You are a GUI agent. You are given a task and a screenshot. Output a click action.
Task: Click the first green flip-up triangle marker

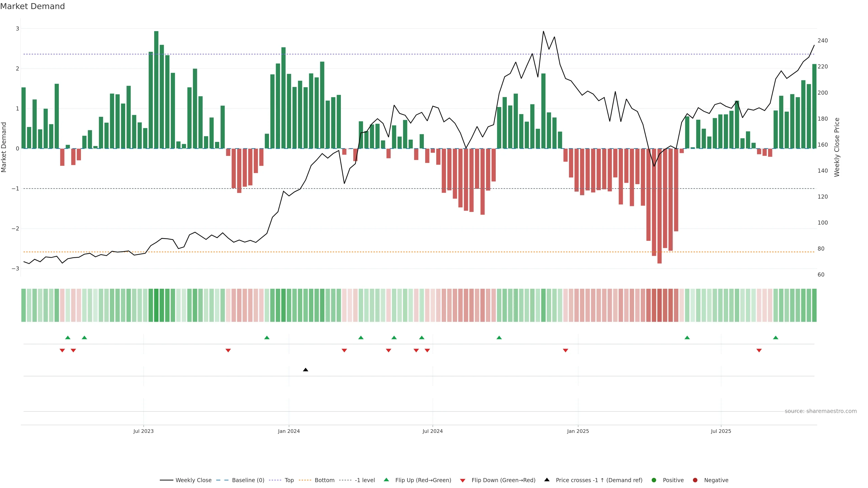(x=68, y=338)
